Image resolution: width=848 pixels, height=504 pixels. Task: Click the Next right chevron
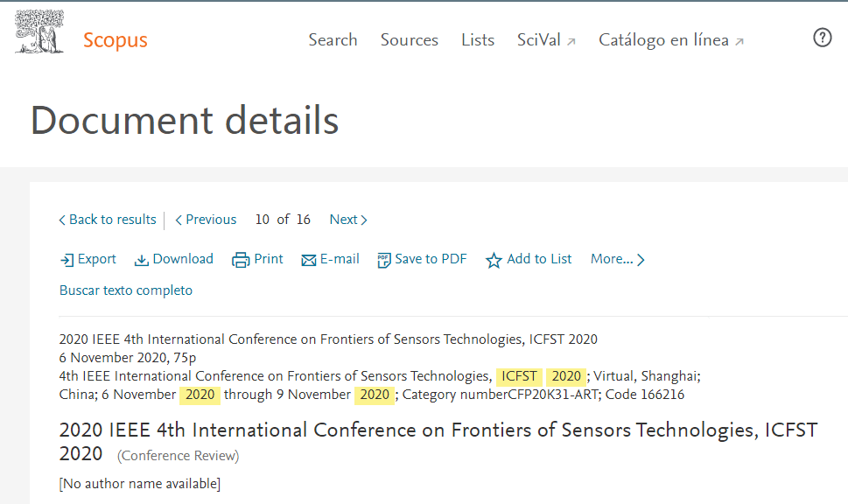(364, 220)
